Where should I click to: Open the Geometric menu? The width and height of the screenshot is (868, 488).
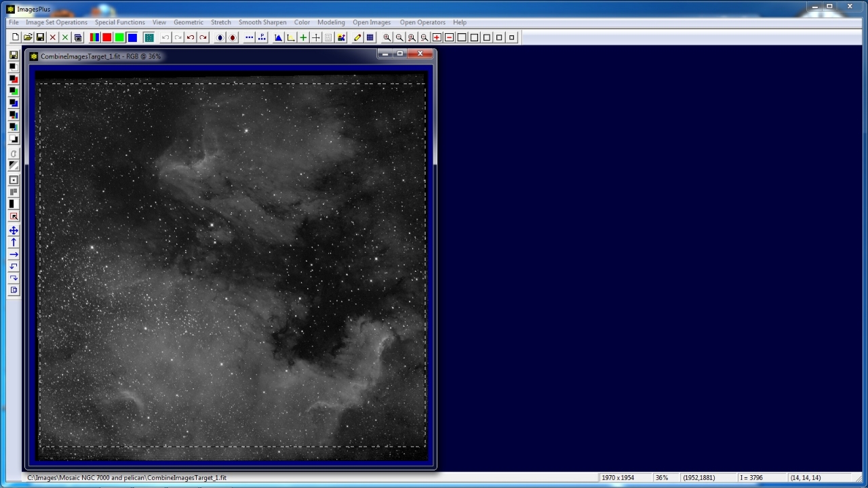click(189, 22)
